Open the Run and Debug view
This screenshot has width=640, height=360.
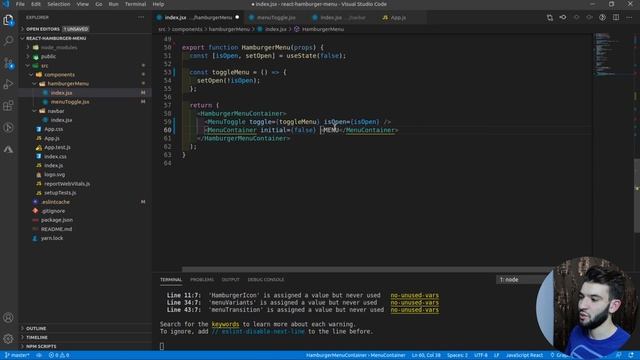[x=8, y=84]
